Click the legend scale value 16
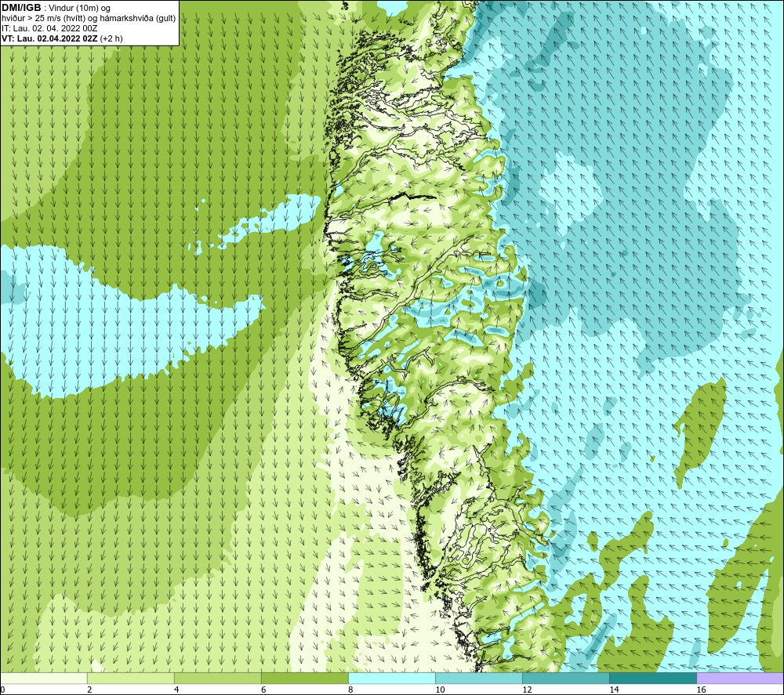This screenshot has height=695, width=784. pos(701,690)
